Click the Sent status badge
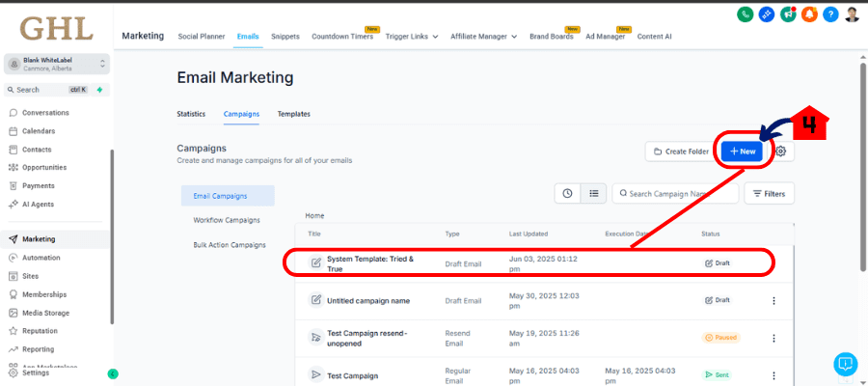Image resolution: width=868 pixels, height=386 pixels. click(x=717, y=375)
